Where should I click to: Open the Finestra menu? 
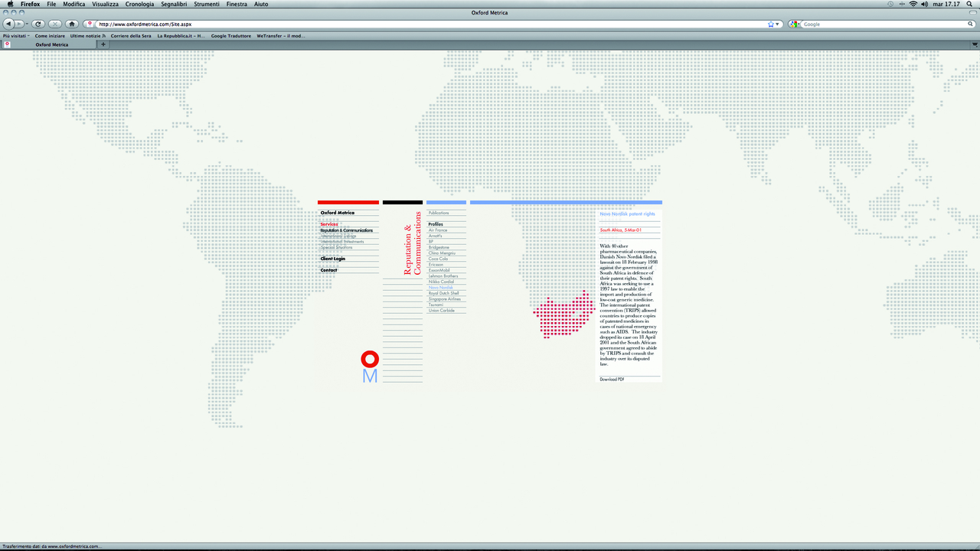point(237,4)
